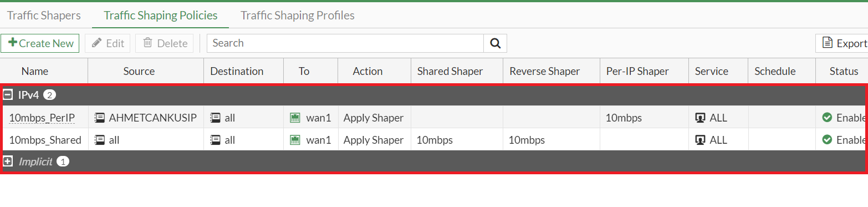
Task: Click the wan1 interface icon in 10mbps_PerIP row
Action: click(x=295, y=118)
